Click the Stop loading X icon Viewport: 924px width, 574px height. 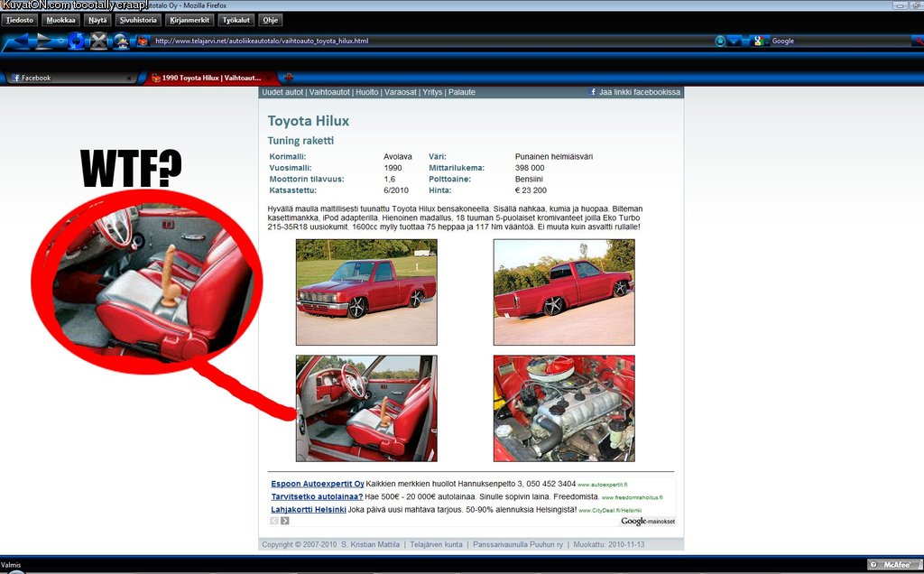coord(98,41)
